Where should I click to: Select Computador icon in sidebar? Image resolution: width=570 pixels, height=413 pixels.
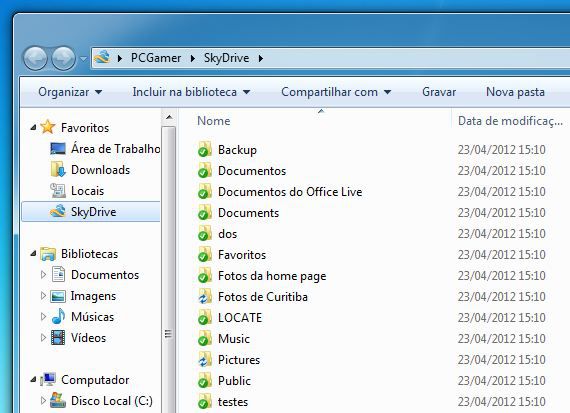pos(48,379)
